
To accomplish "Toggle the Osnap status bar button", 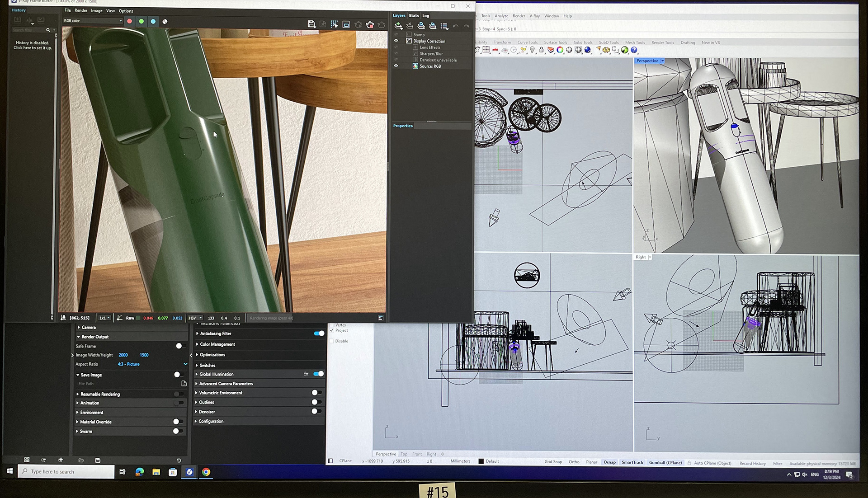I will coord(609,462).
